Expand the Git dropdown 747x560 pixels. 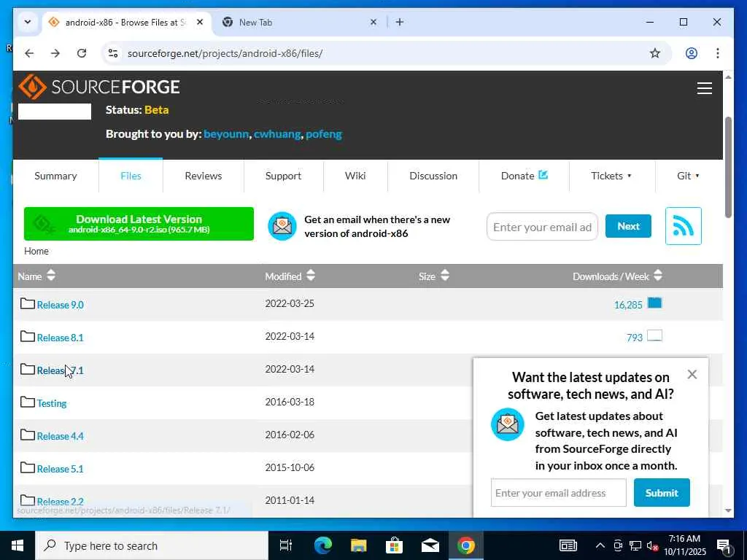pyautogui.click(x=689, y=176)
